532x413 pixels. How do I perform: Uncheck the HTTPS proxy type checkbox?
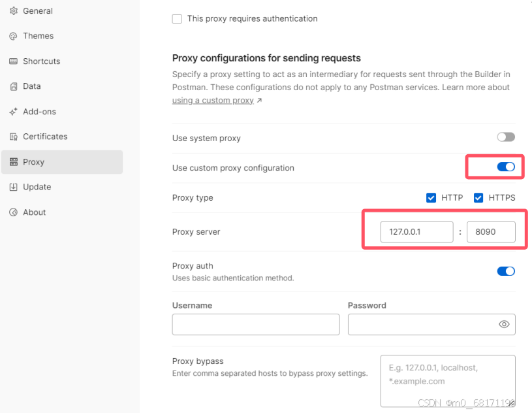(478, 197)
